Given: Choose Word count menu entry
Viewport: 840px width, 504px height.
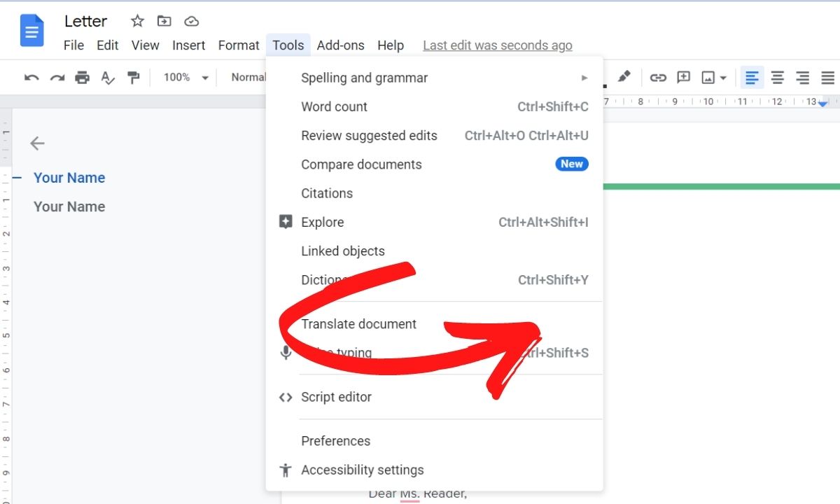Looking at the screenshot, I should click(334, 107).
